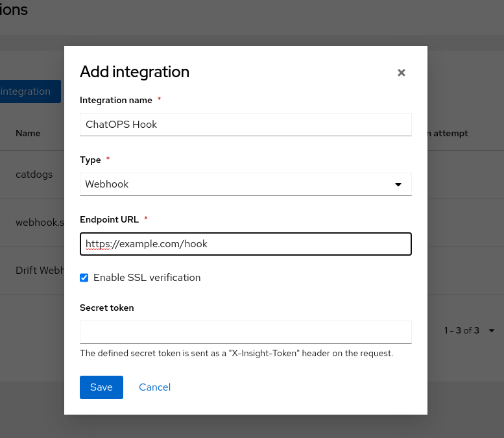Close the Add integration dialog
Image resolution: width=504 pixels, height=438 pixels.
(x=401, y=73)
